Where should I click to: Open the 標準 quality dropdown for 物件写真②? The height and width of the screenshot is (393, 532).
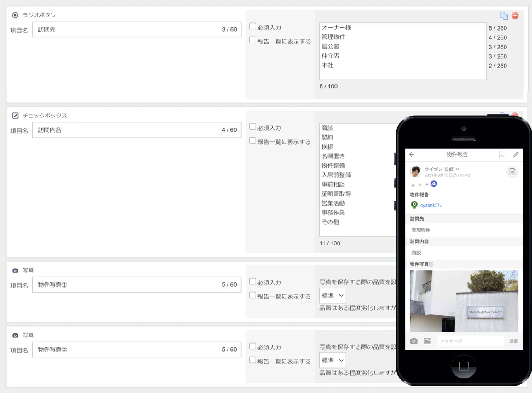[332, 361]
